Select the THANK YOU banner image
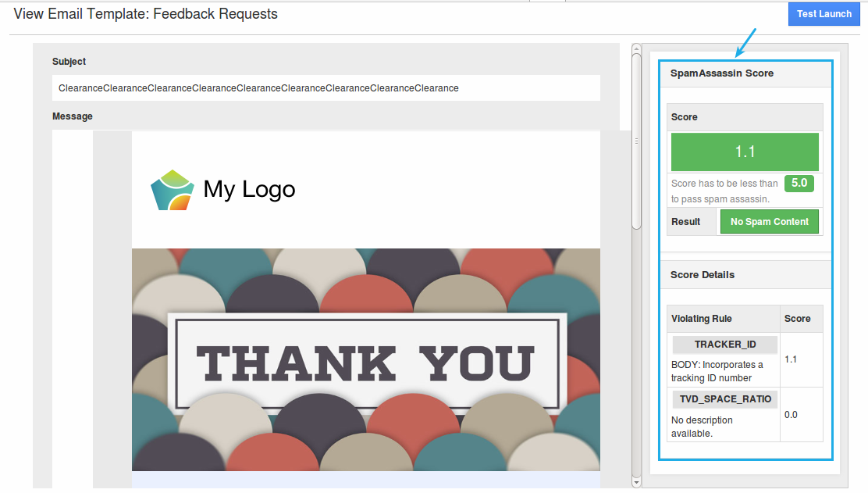 (x=366, y=360)
